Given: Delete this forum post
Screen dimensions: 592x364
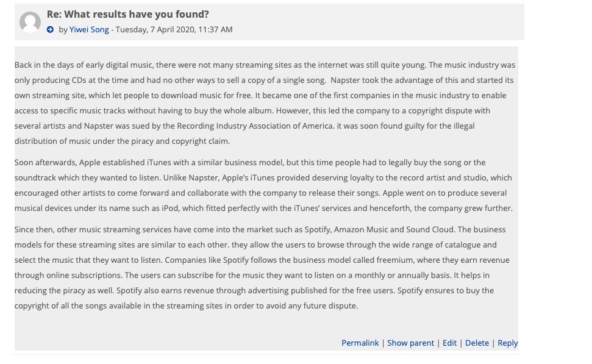Looking at the screenshot, I should (477, 343).
